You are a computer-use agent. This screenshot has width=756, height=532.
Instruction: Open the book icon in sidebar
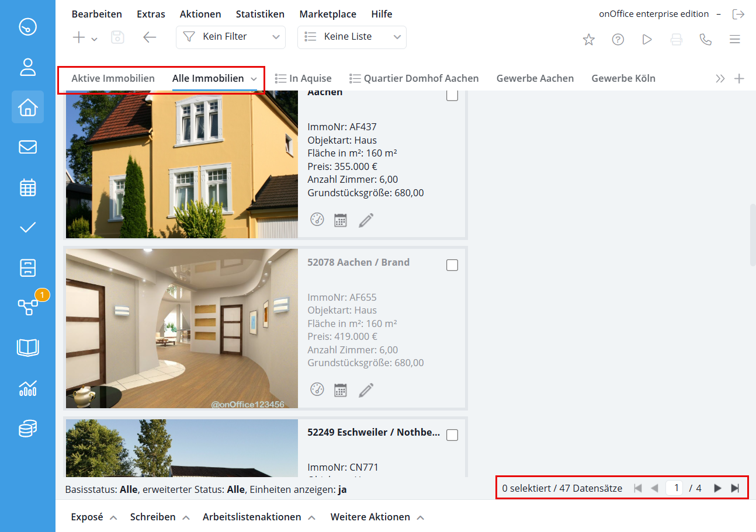(x=27, y=348)
